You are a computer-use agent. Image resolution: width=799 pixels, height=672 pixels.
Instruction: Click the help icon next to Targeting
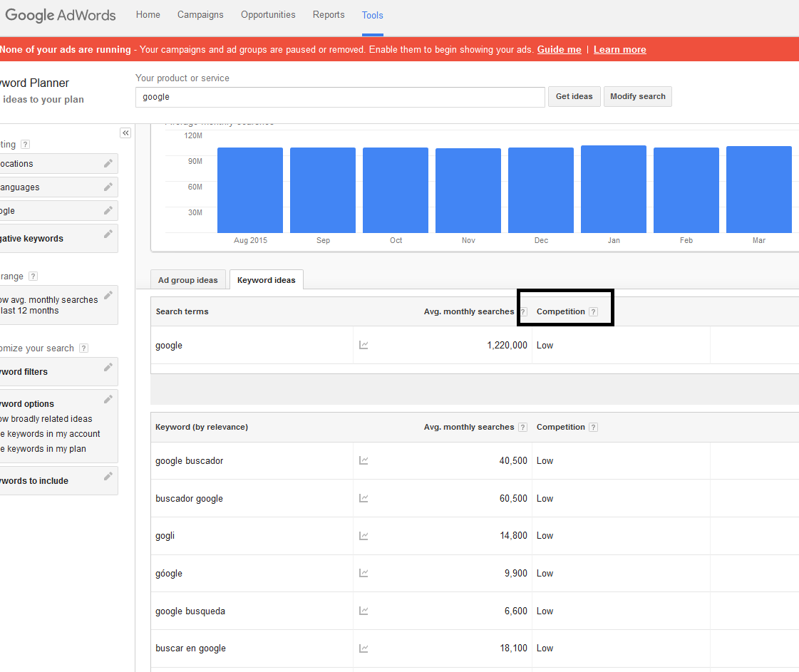(x=25, y=144)
